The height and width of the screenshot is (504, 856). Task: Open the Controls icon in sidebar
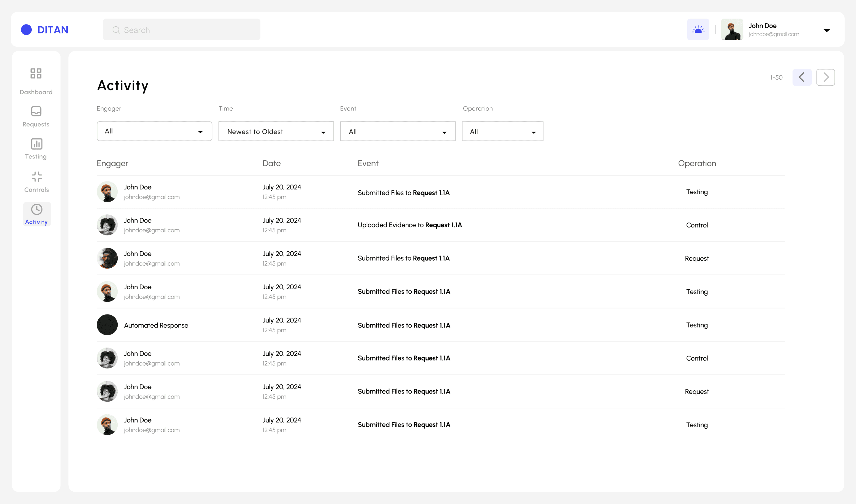tap(37, 177)
